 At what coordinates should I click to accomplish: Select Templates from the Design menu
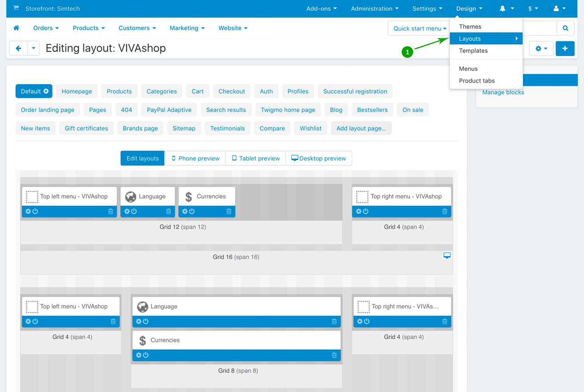pos(473,51)
